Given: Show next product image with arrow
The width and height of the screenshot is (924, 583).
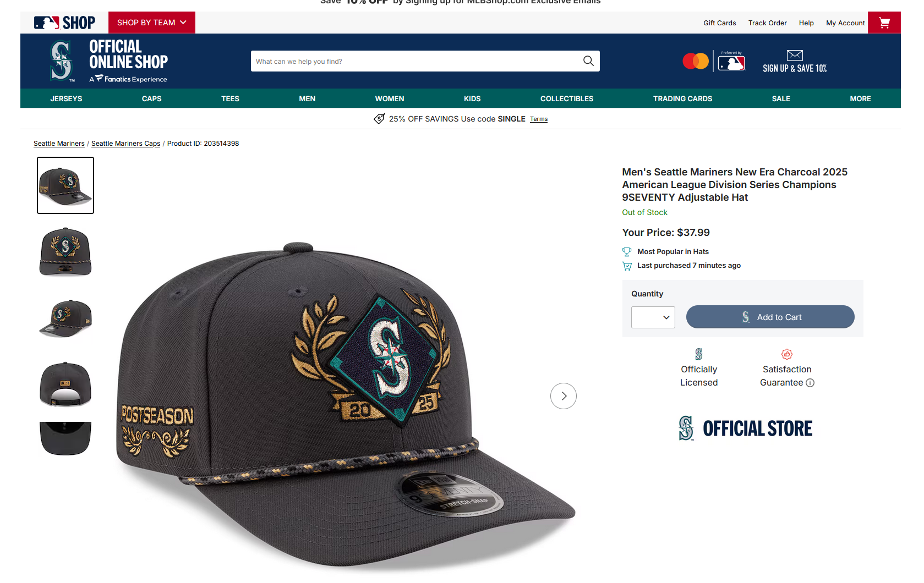Looking at the screenshot, I should tap(564, 396).
